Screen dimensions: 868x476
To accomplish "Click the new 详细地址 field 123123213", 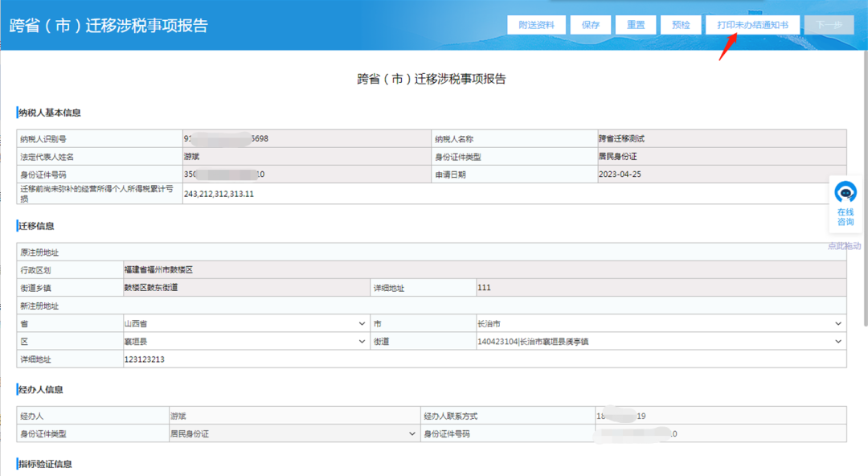I will pyautogui.click(x=485, y=359).
